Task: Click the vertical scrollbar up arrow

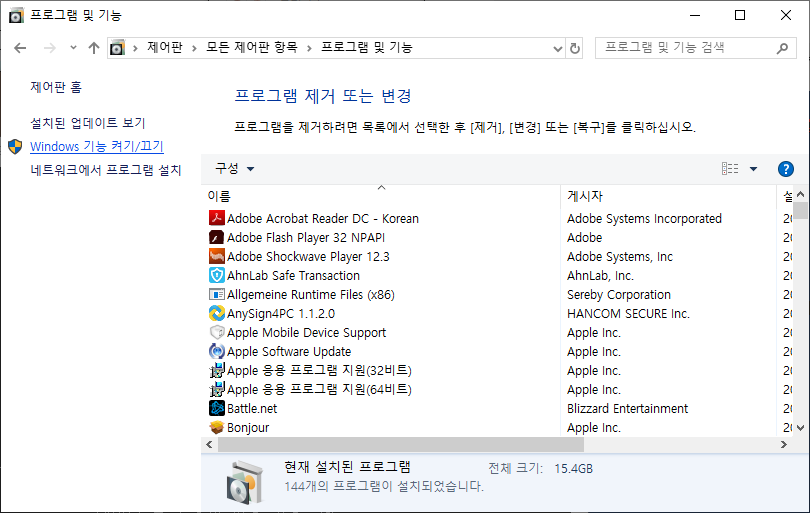Action: click(x=801, y=194)
